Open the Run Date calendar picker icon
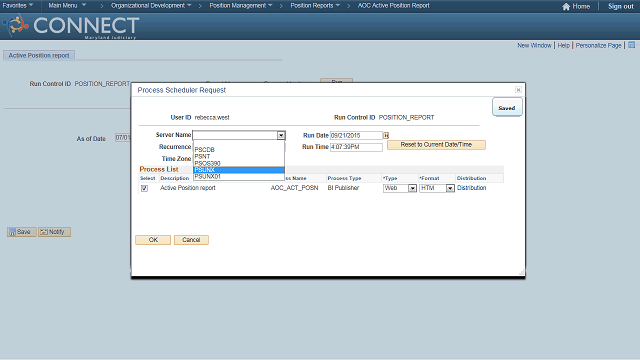This screenshot has height=360, width=640. click(386, 136)
